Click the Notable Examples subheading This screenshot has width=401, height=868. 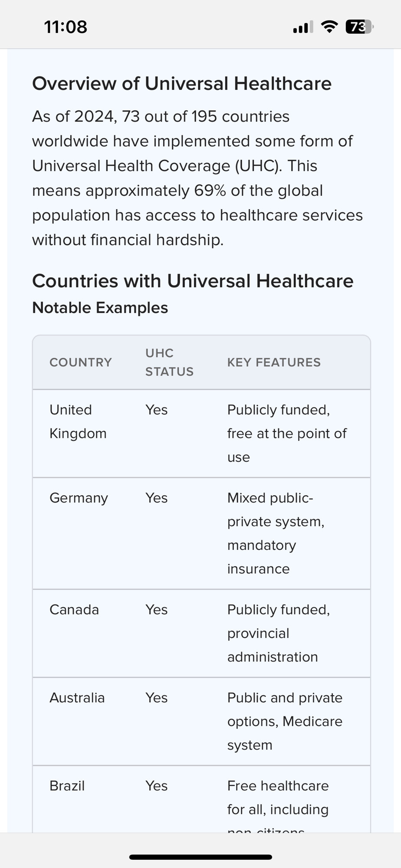pyautogui.click(x=100, y=308)
